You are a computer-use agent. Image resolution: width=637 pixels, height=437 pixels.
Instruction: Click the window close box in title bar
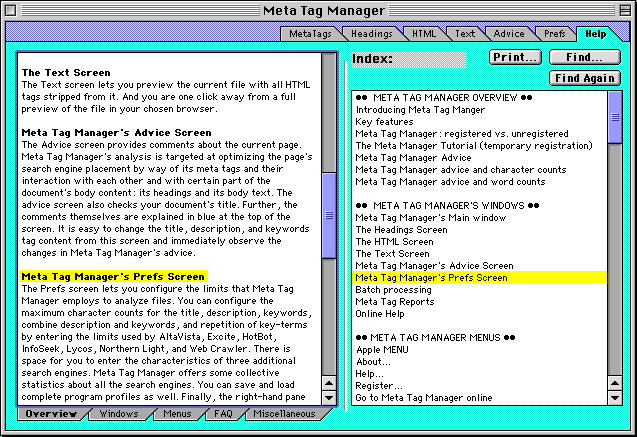click(11, 10)
